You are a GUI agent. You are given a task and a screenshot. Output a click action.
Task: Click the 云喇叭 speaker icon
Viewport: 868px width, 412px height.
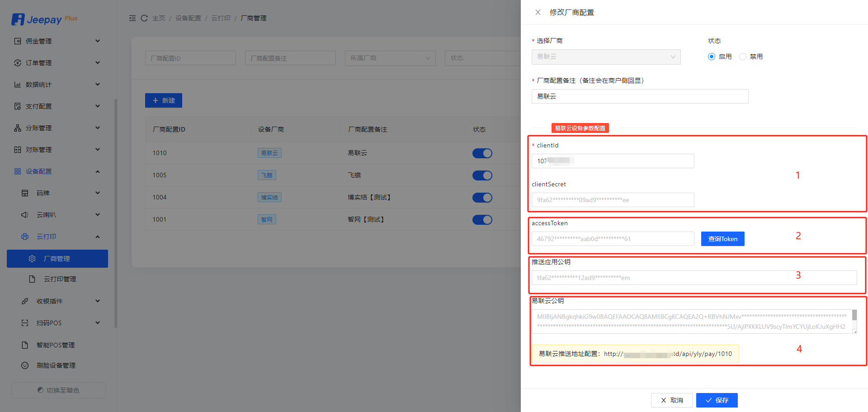[x=25, y=215]
